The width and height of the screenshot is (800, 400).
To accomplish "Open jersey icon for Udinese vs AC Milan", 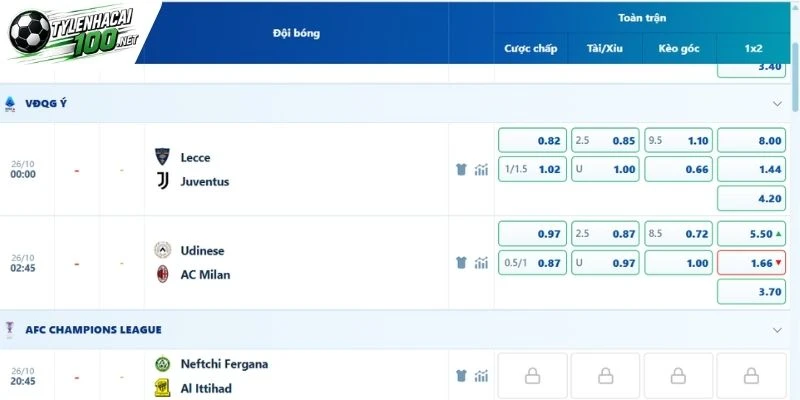I will click(x=461, y=263).
